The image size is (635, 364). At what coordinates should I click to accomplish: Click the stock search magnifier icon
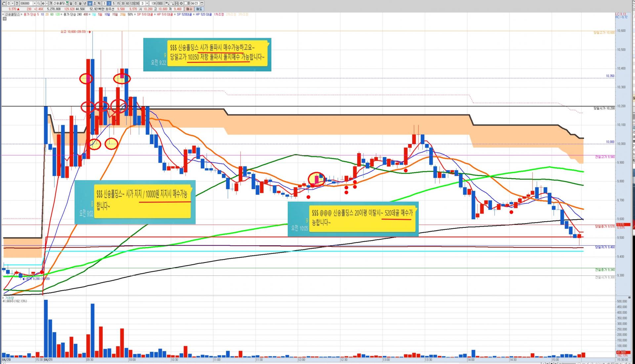38,3
